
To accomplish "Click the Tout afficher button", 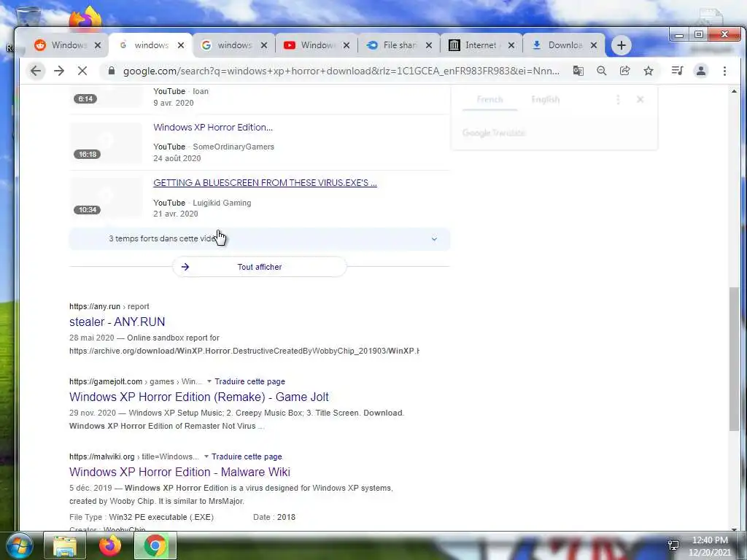I will pyautogui.click(x=260, y=267).
